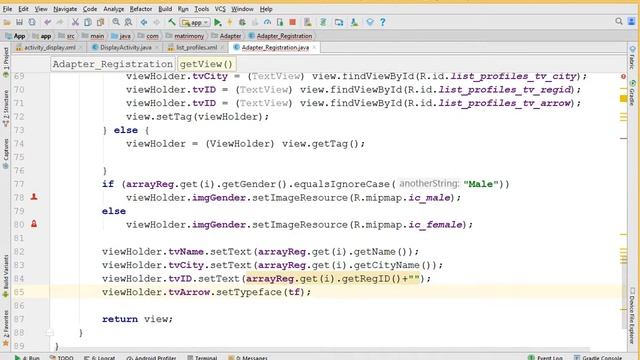Image resolution: width=640 pixels, height=360 pixels.
Task: Open the Tools menu
Action: 201,9
